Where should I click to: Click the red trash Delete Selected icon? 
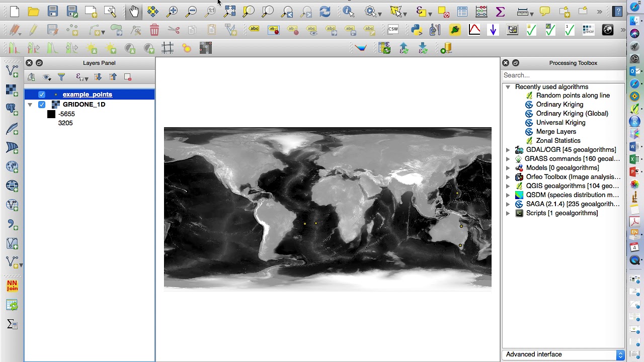[154, 30]
